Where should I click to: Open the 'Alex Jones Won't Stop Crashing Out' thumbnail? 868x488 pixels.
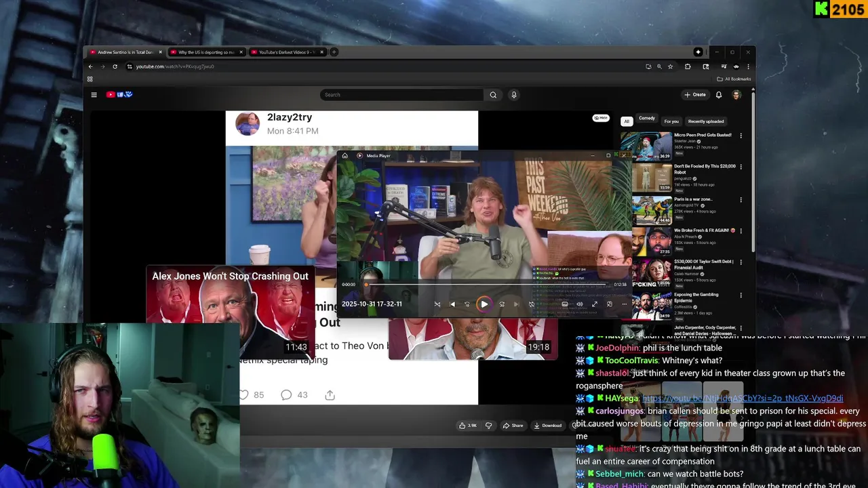[230, 312]
